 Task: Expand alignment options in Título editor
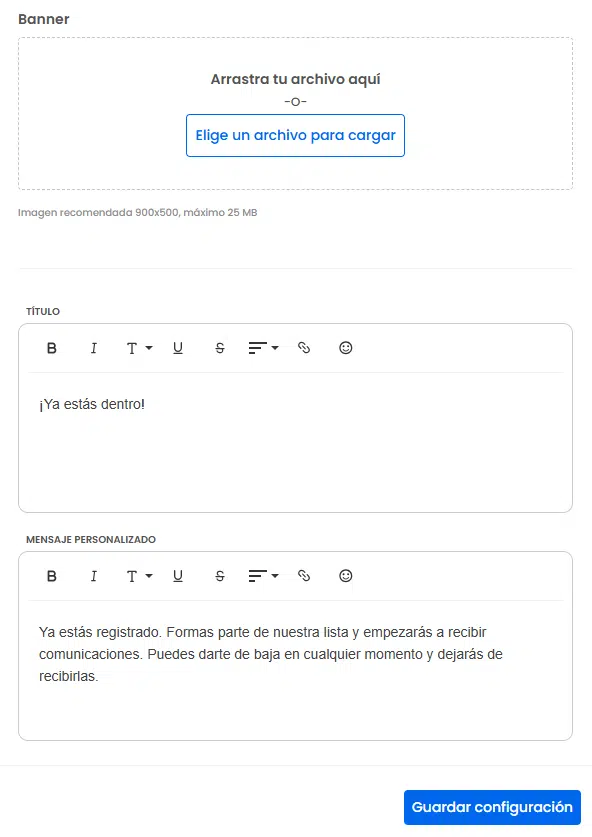click(263, 348)
